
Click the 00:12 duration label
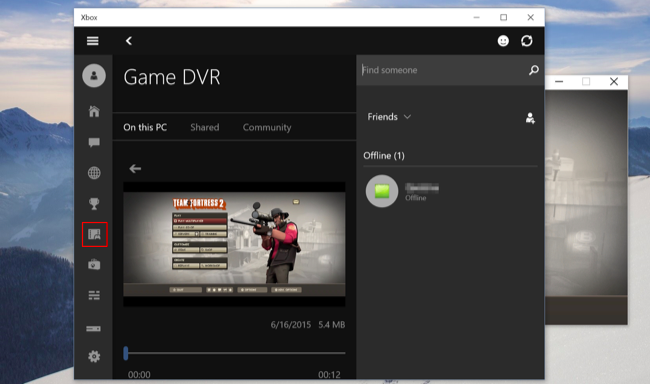coord(329,374)
